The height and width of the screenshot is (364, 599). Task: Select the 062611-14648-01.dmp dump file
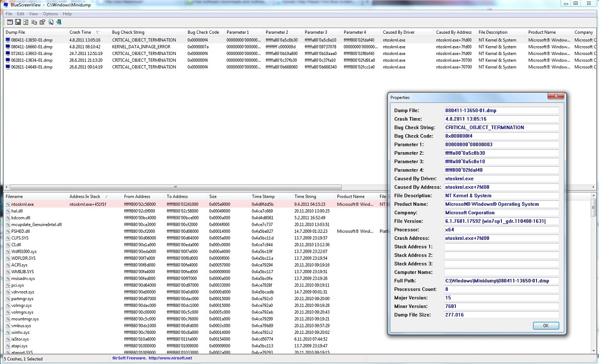31,67
